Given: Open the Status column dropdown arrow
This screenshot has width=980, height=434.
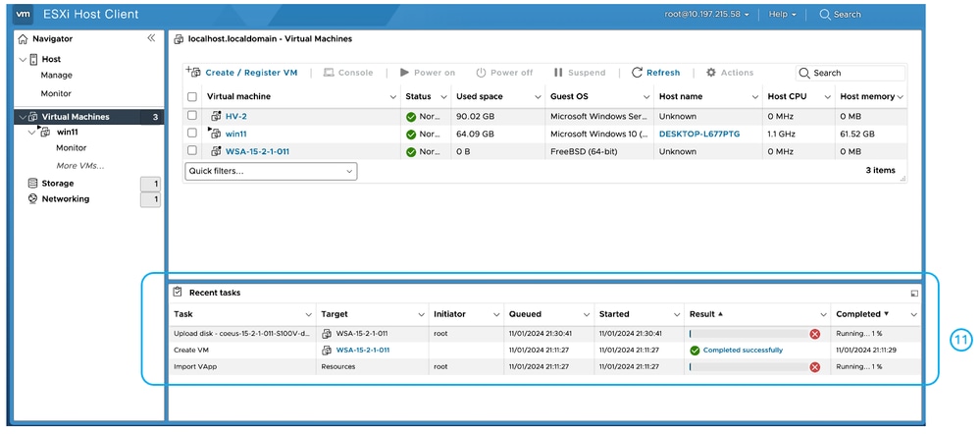Looking at the screenshot, I should click(443, 97).
